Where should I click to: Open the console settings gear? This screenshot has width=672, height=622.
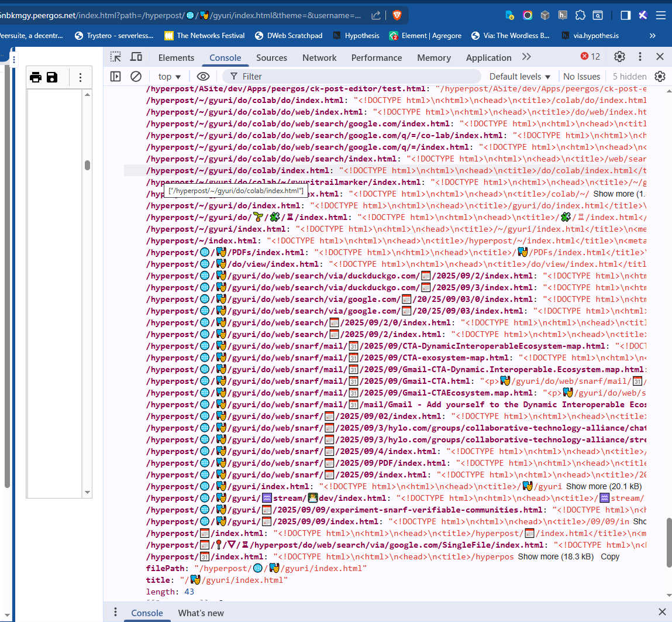[x=660, y=77]
